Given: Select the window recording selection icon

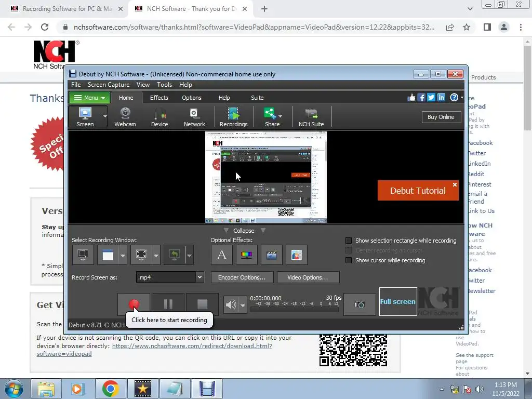Looking at the screenshot, I should (x=108, y=255).
